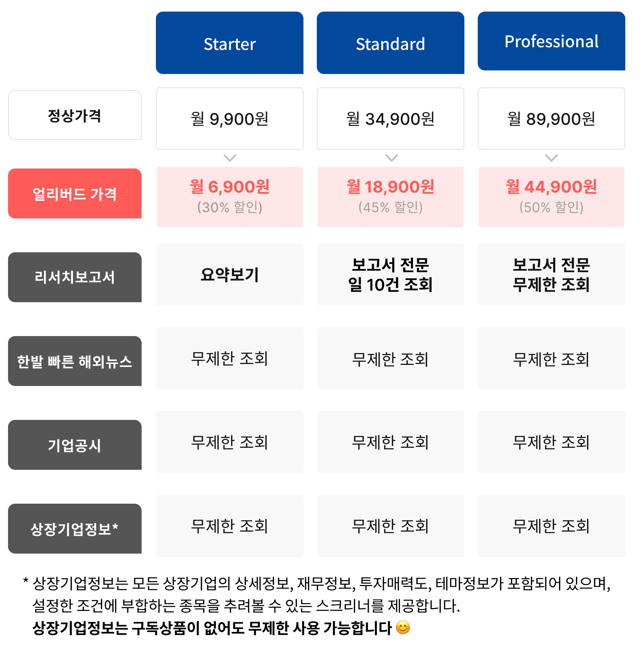644x657 pixels.
Task: Select the 월 44,900원 discounted price box
Action: tap(551, 197)
